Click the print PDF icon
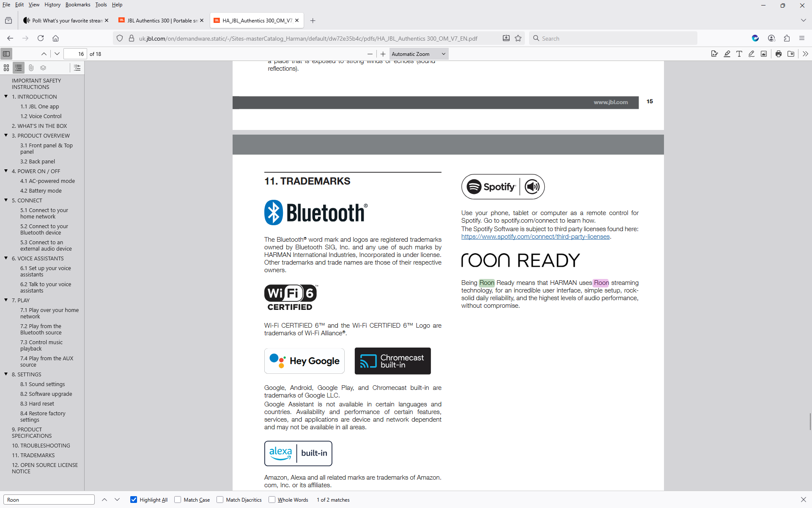This screenshot has height=508, width=812. tap(778, 54)
